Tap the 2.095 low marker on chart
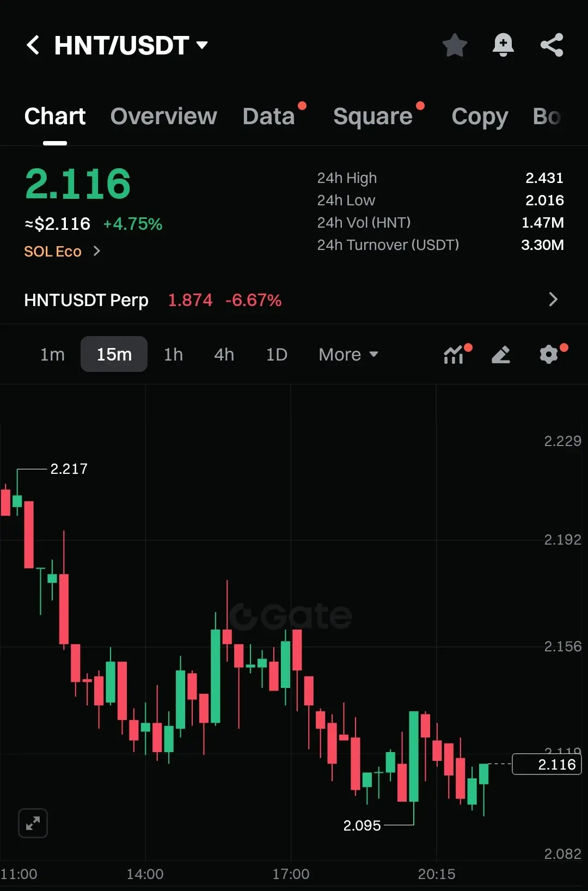This screenshot has height=891, width=588. coord(362,826)
